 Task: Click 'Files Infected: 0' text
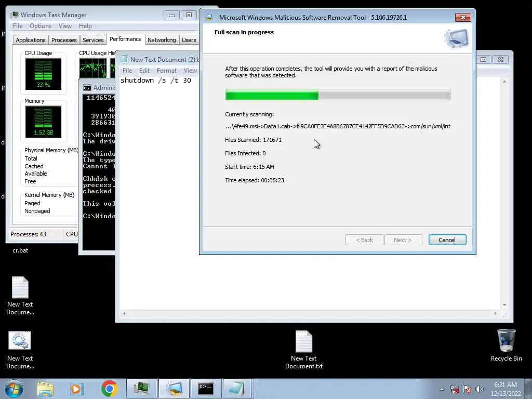(245, 153)
